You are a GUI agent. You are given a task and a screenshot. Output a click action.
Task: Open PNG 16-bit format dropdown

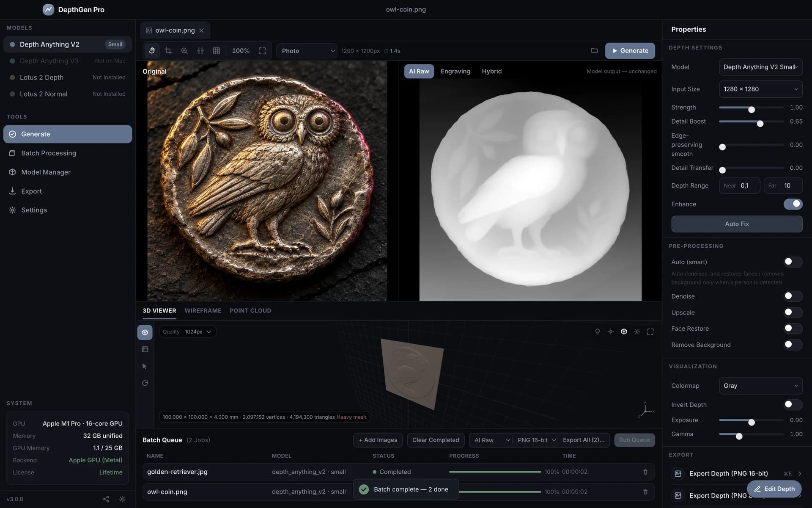pyautogui.click(x=536, y=440)
